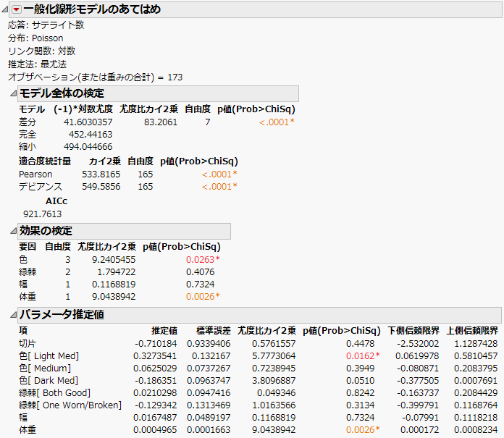Click the 縮小 model value 494.044666
This screenshot has width=504, height=438.
88,146
